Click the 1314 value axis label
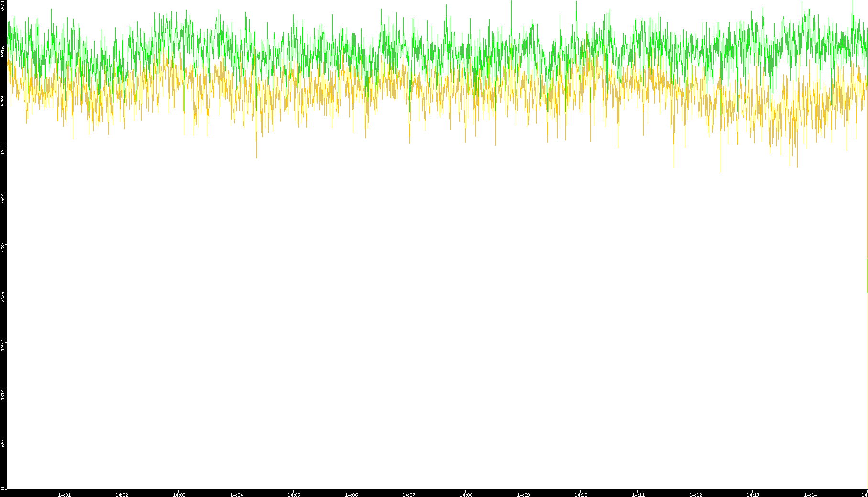This screenshot has height=497, width=868. tap(3, 395)
